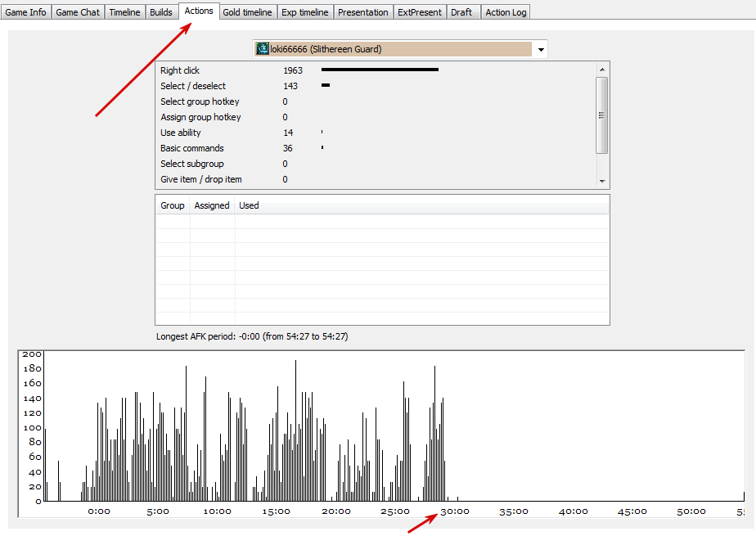This screenshot has height=536, width=756.
Task: Click the 30:00 mark on the graph axis
Action: 455,511
